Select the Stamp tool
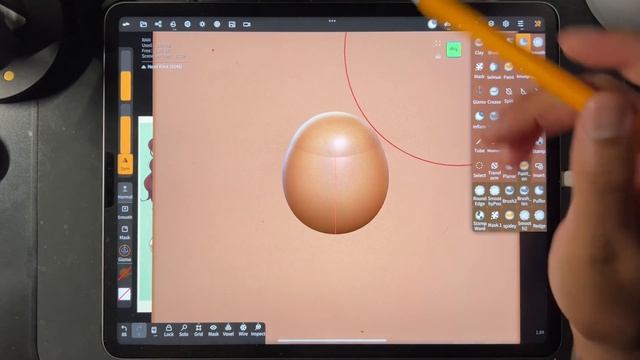This screenshot has width=640, height=360. pyautogui.click(x=539, y=145)
